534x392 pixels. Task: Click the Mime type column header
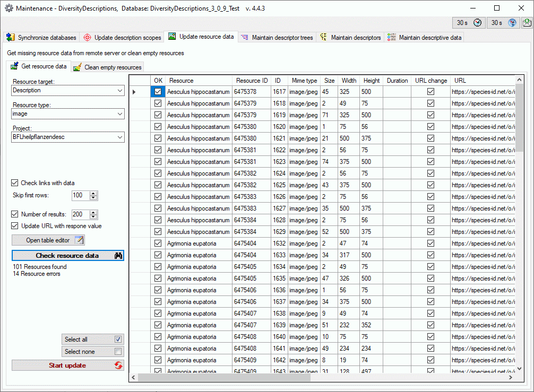click(x=305, y=81)
